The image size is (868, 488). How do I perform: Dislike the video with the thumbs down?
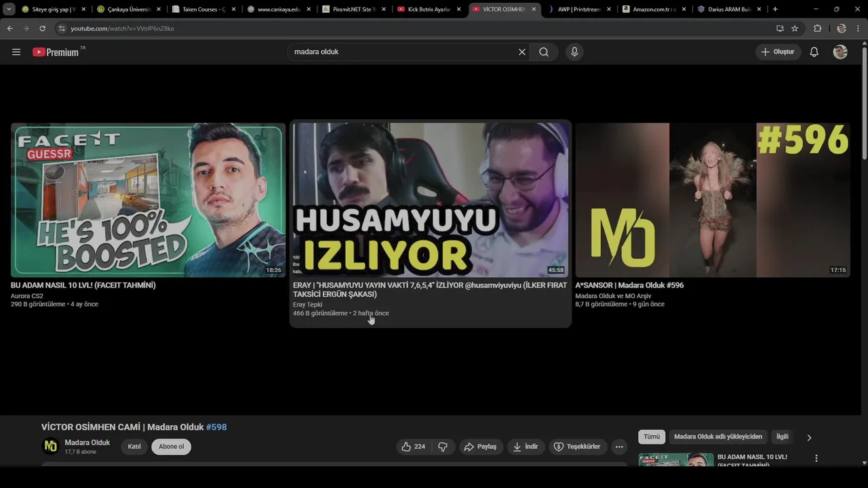443,447
